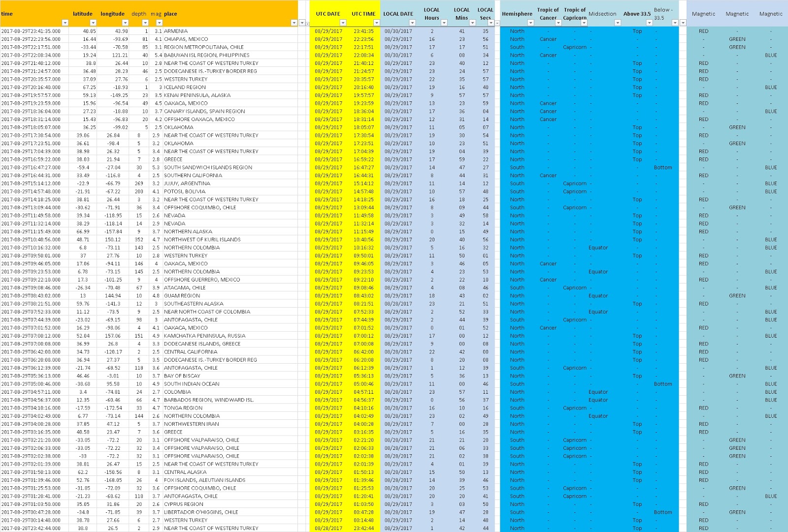Select the CHIAPAS, MEXICO place cell
This screenshot has width=788, height=532.
pos(230,39)
